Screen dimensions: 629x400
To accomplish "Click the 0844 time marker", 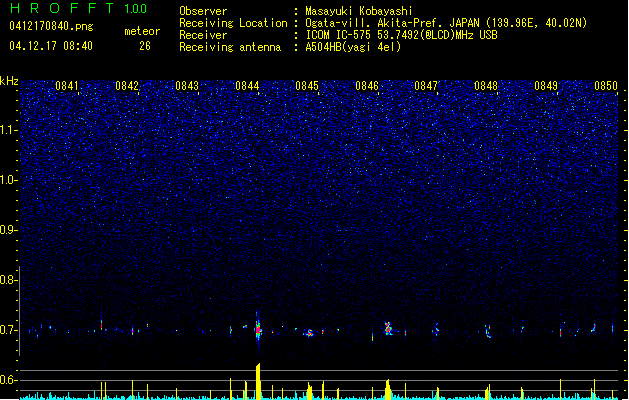I will [247, 86].
